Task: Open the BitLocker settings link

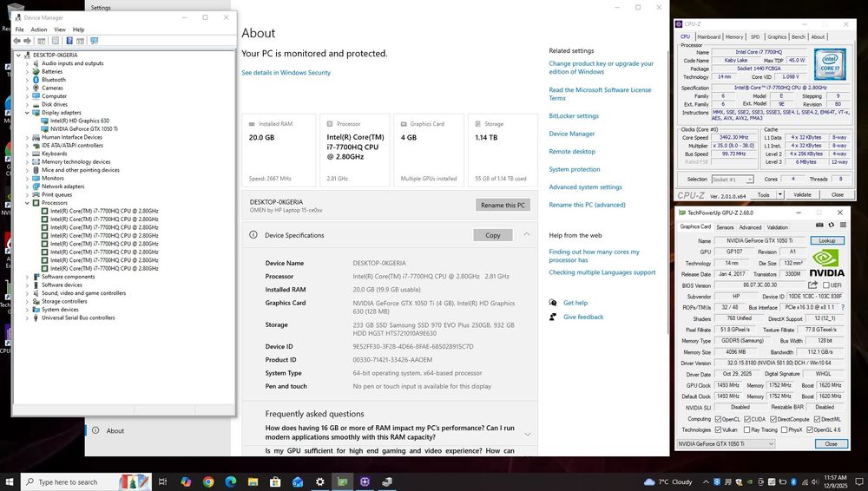Action: coord(574,116)
